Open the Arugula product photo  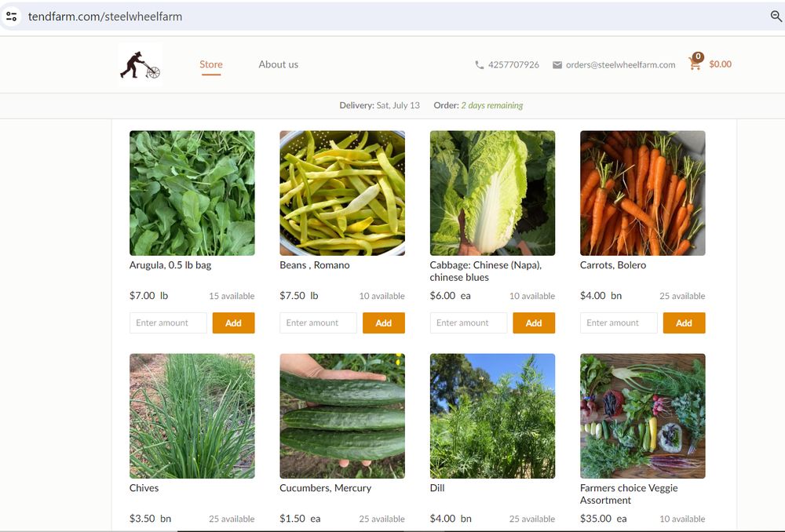pos(192,193)
